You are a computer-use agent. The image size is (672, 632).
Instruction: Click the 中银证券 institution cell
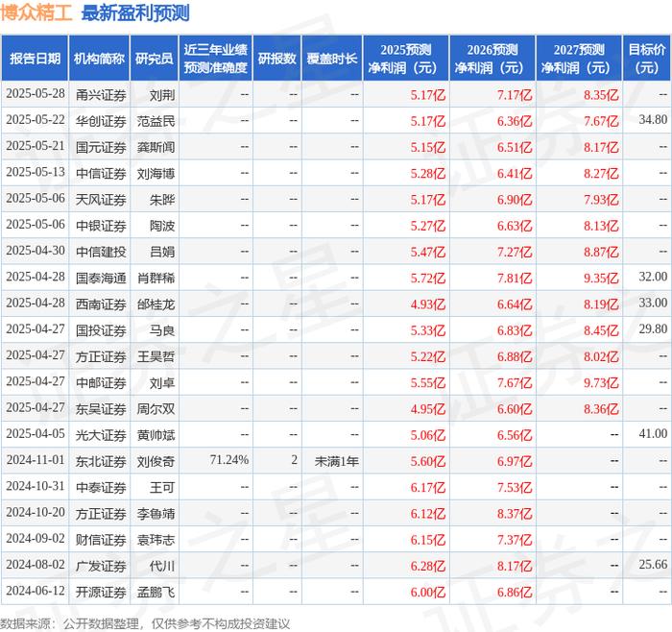click(101, 225)
